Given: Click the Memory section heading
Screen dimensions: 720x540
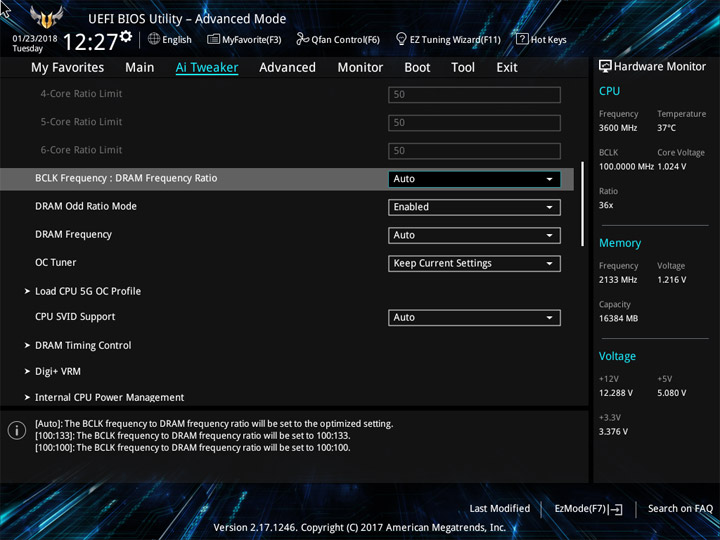Looking at the screenshot, I should [620, 243].
